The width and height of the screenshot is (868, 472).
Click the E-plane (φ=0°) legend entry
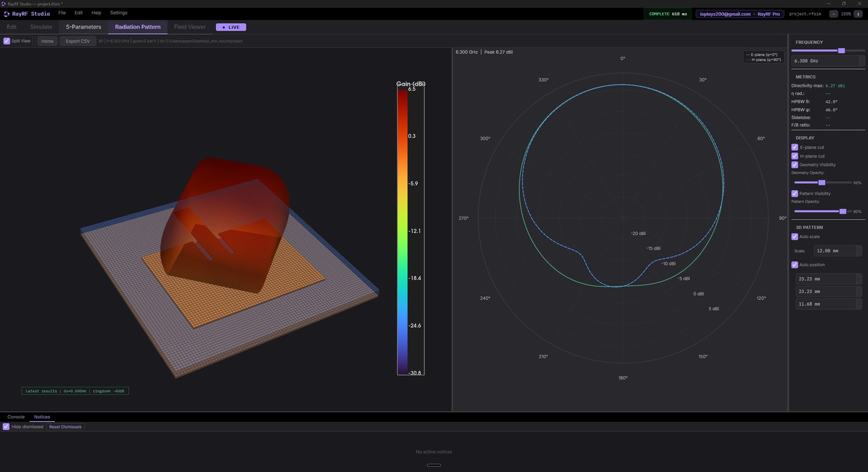[762, 54]
